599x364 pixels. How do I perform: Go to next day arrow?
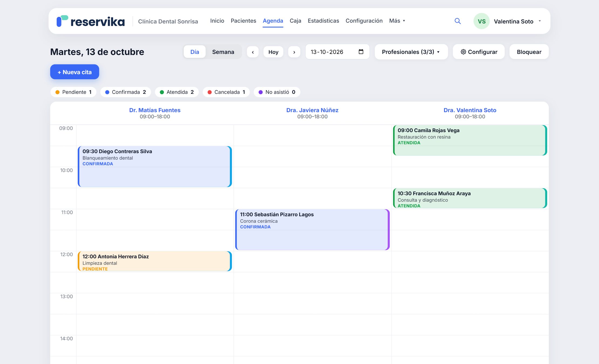(x=294, y=52)
